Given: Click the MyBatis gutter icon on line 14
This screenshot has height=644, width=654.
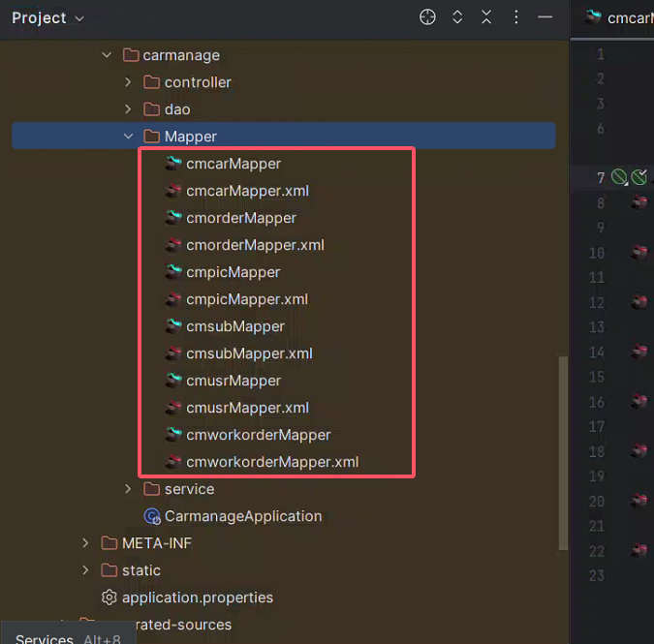Looking at the screenshot, I should 639,352.
